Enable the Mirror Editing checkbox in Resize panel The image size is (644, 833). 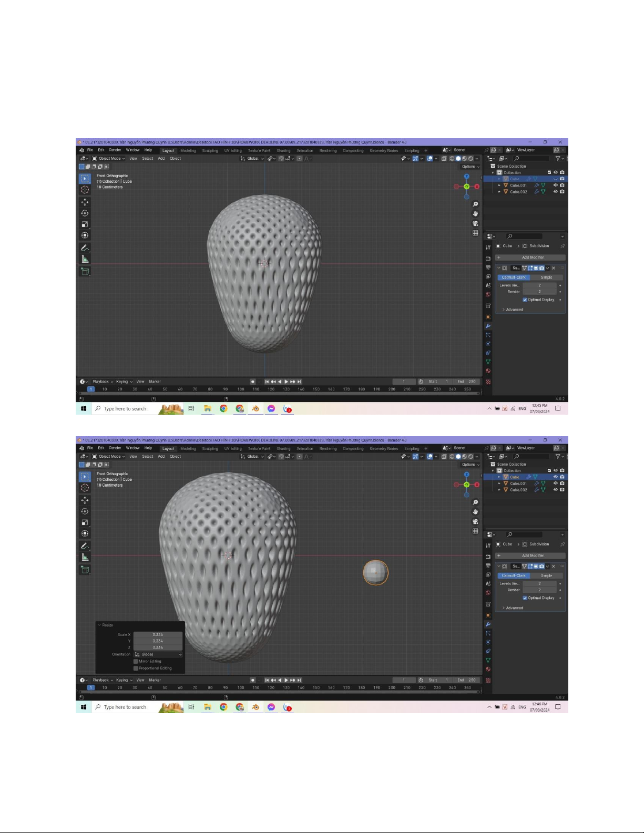pyautogui.click(x=136, y=662)
